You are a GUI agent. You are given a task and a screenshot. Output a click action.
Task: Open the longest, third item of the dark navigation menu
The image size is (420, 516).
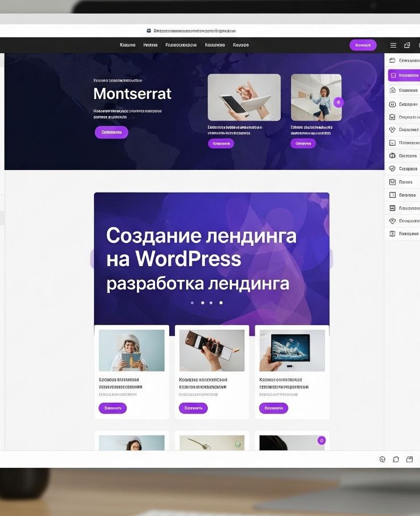(181, 45)
